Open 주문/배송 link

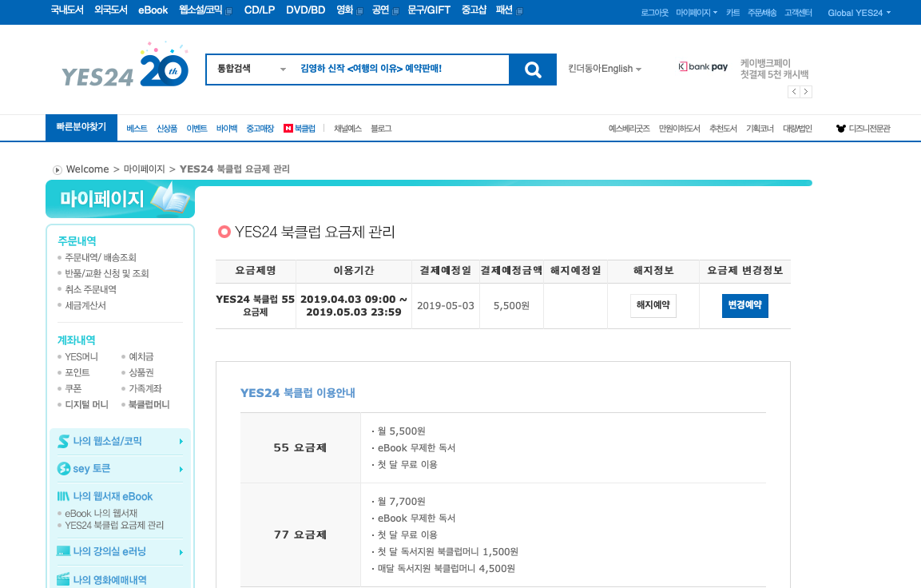(x=762, y=12)
